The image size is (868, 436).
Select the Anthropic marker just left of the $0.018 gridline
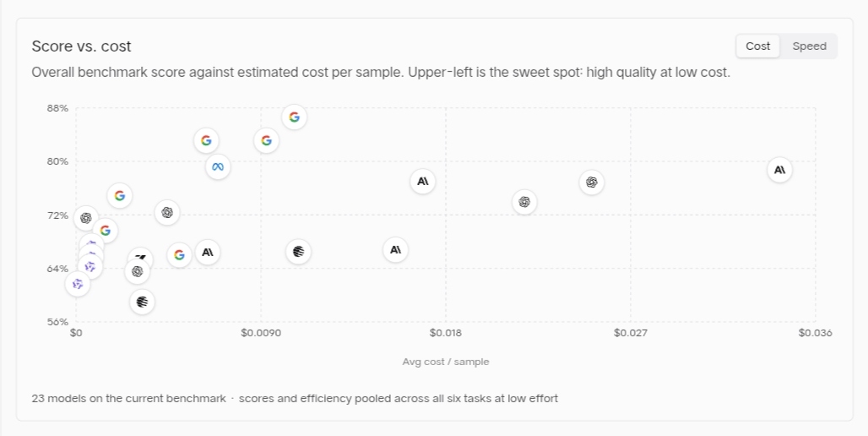tap(423, 181)
